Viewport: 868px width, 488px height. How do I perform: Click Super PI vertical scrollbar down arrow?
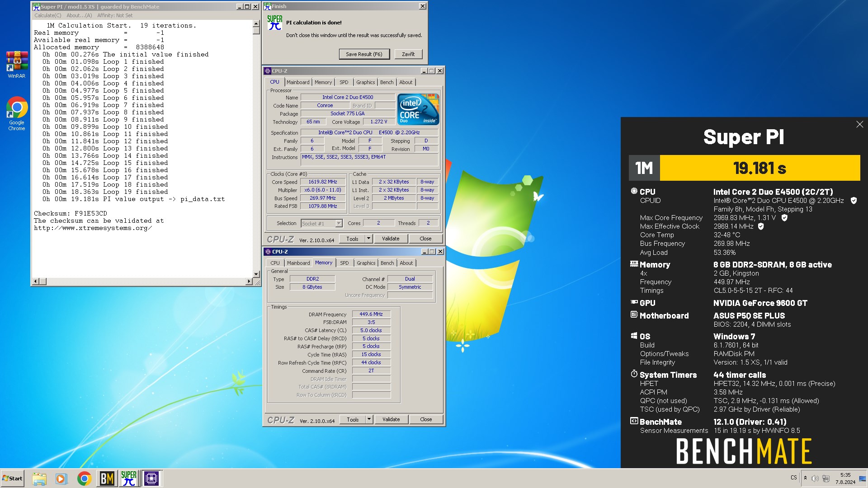tap(256, 274)
